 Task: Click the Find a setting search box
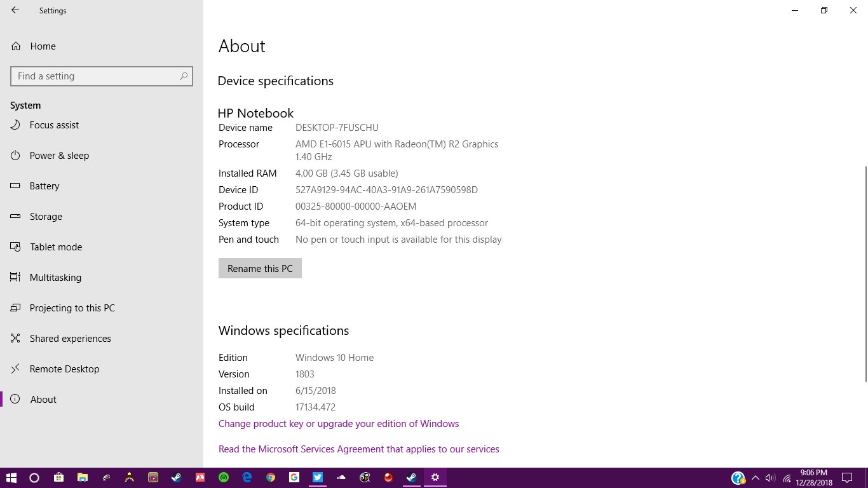102,76
